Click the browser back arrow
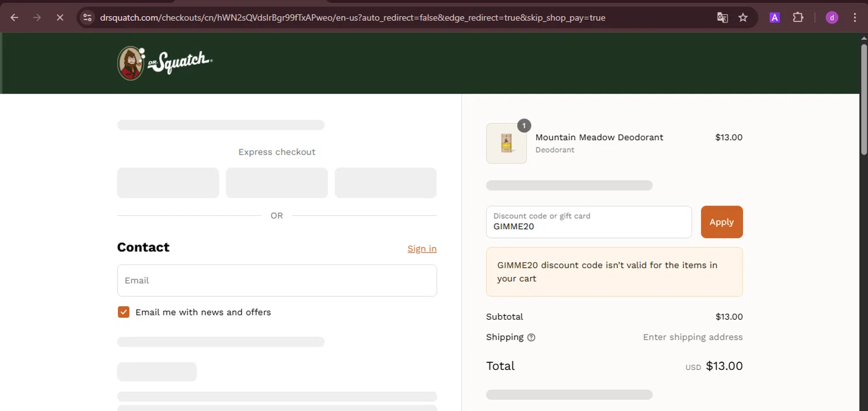This screenshot has height=411, width=868. pos(14,17)
